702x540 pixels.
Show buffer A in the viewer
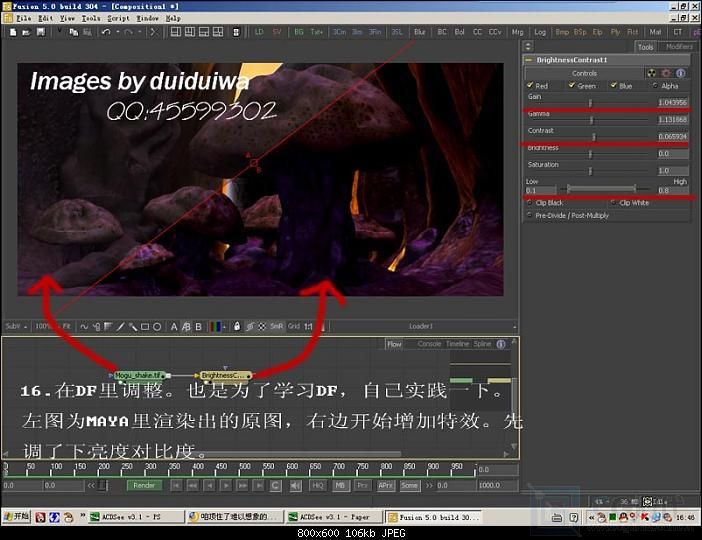point(174,327)
